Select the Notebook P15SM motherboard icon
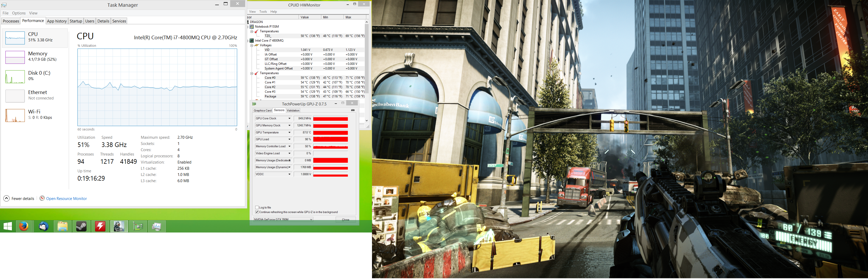The height and width of the screenshot is (279, 868). pyautogui.click(x=252, y=27)
